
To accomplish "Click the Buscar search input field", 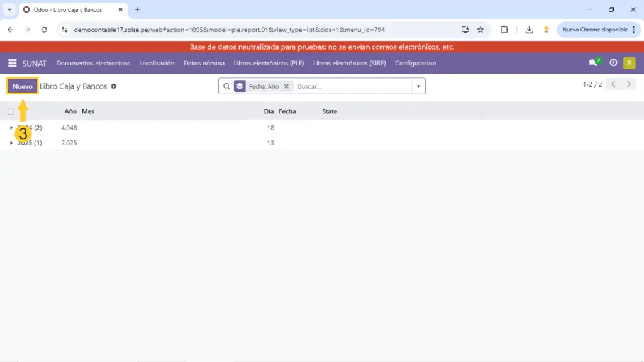I will point(352,86).
